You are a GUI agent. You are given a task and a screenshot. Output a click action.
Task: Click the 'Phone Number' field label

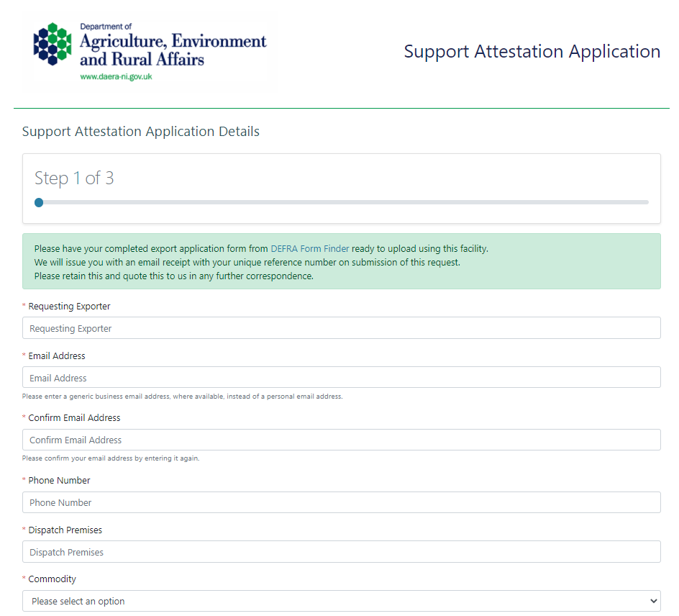(x=59, y=481)
